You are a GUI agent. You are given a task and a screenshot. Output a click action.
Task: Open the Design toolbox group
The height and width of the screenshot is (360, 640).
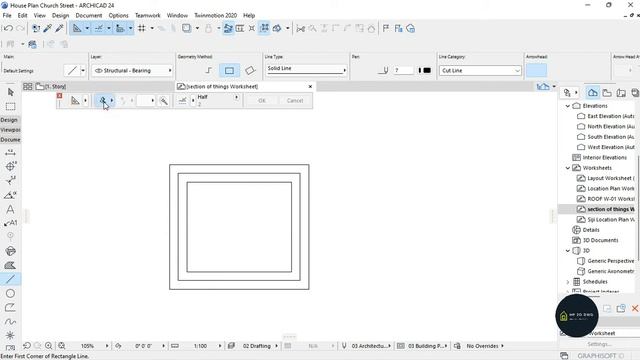pyautogui.click(x=10, y=120)
